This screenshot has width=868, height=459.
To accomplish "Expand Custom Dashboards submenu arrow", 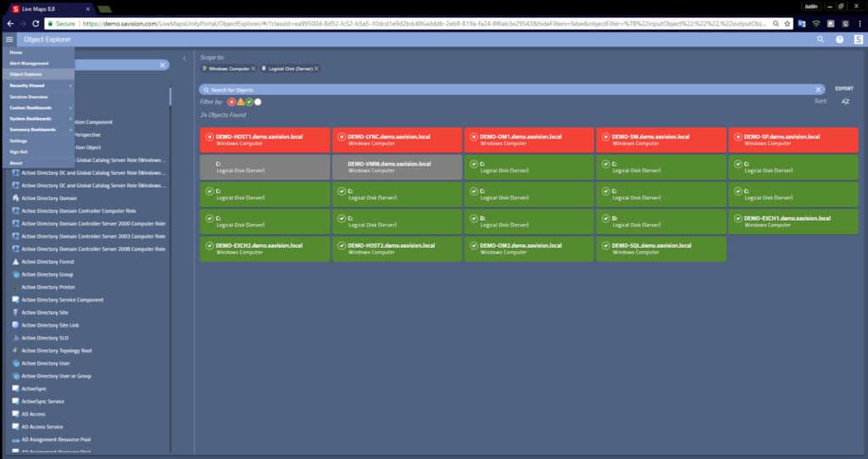I will click(x=70, y=108).
